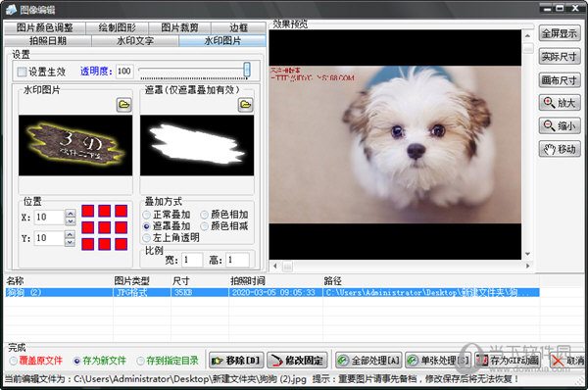Switch to 拍照日期 tab
This screenshot has height=390, width=588.
(x=48, y=40)
